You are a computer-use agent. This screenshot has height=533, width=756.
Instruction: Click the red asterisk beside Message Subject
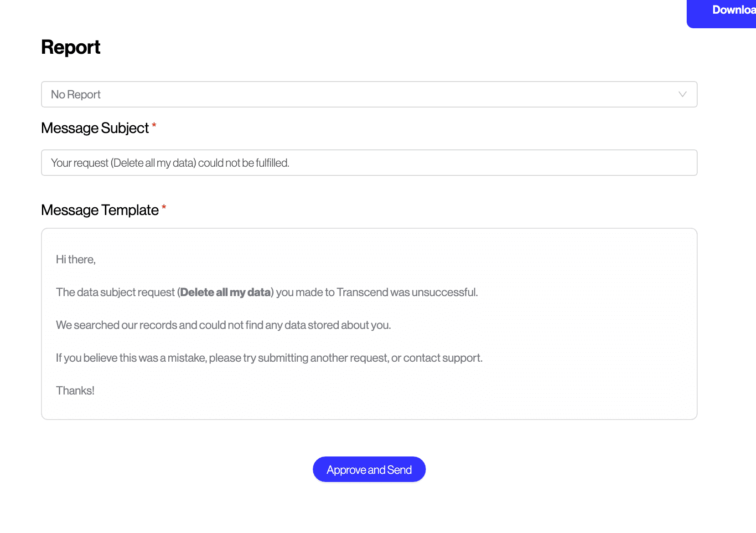[x=154, y=125]
